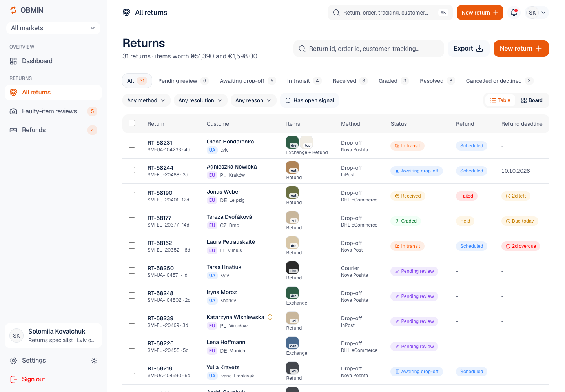Select the In transit tab
Viewport: 565px width, 392px height.
coord(304,81)
